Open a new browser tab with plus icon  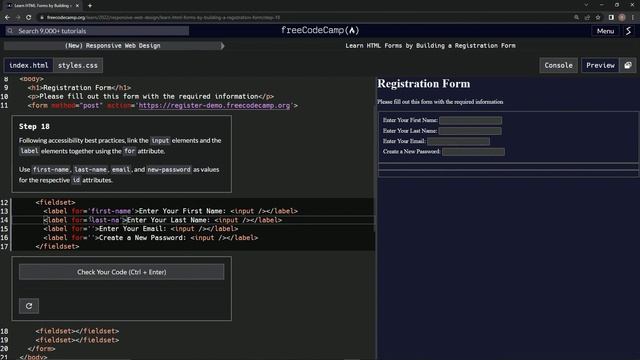point(90,6)
